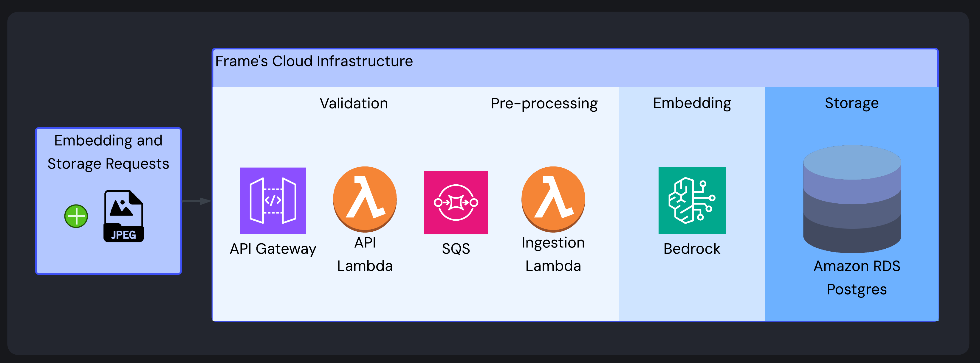Click the JPEG file icon
Image resolution: width=980 pixels, height=363 pixels.
point(124,216)
